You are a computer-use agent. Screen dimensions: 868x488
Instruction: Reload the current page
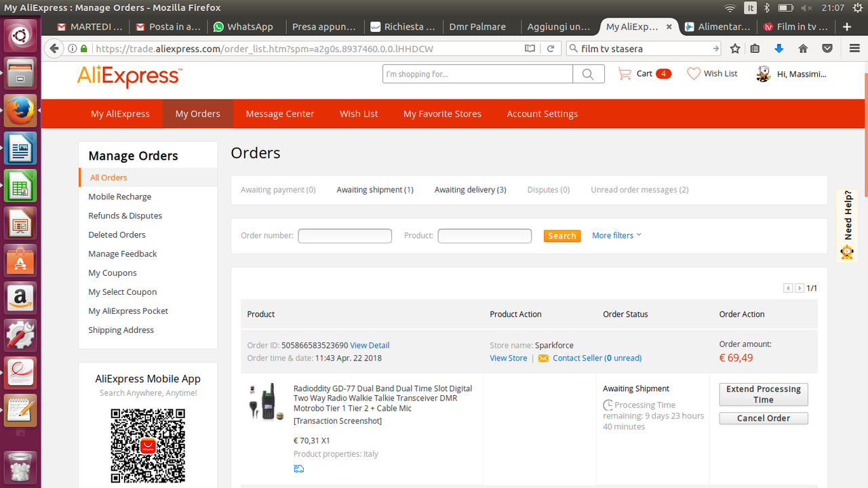(x=551, y=49)
